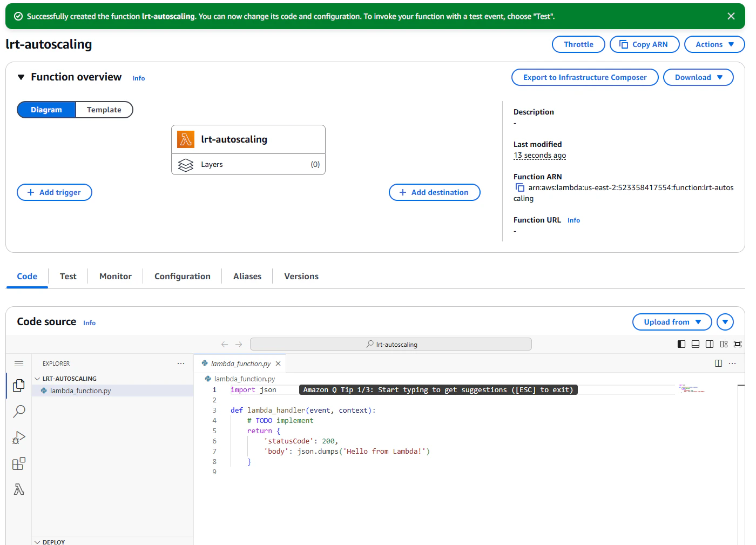Toggle the bottom panel layout icon

[696, 344]
